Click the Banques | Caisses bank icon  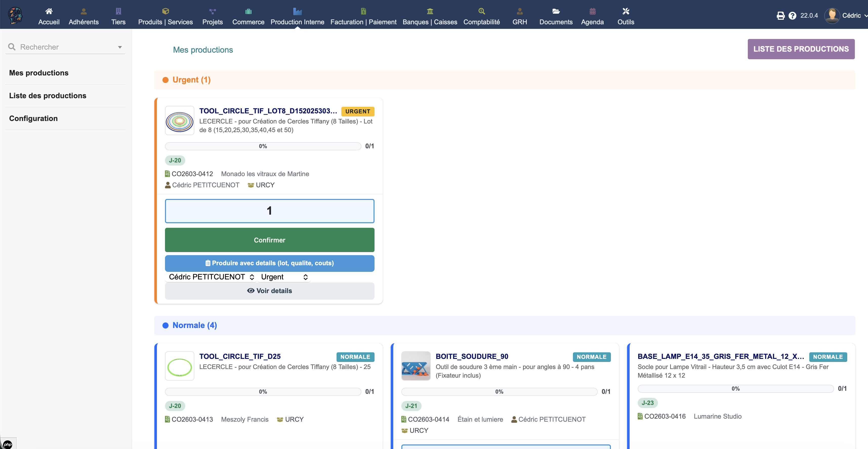click(x=430, y=11)
